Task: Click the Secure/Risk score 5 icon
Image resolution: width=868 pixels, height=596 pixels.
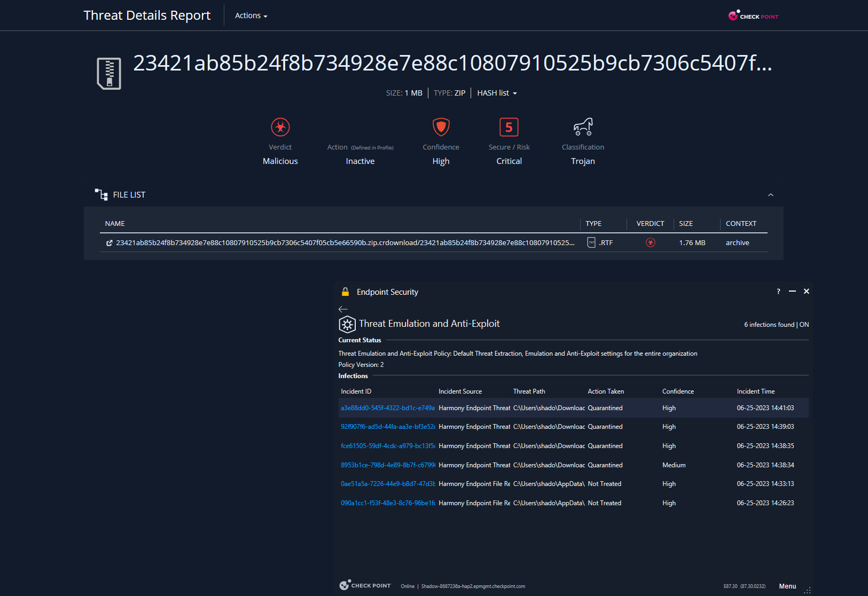Action: click(509, 127)
